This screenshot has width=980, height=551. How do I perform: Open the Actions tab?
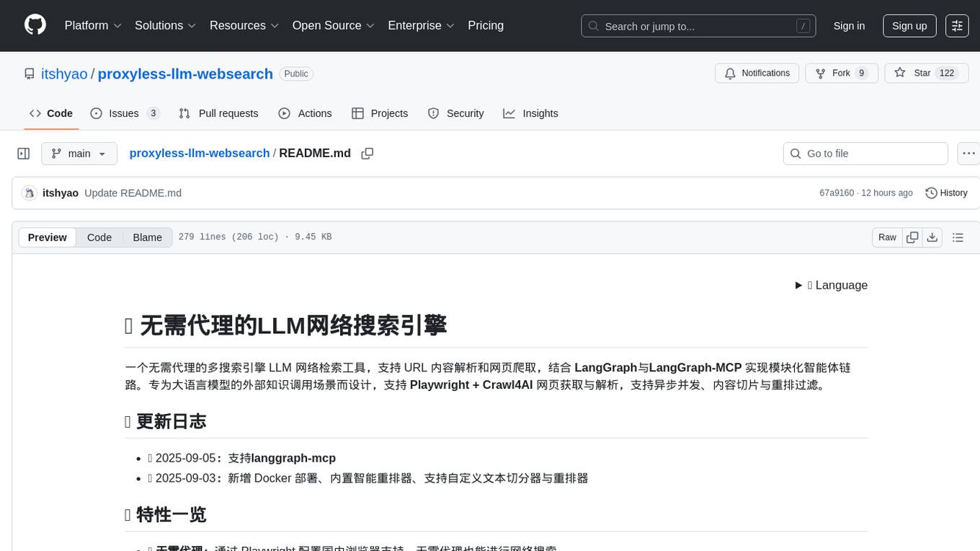(x=305, y=113)
